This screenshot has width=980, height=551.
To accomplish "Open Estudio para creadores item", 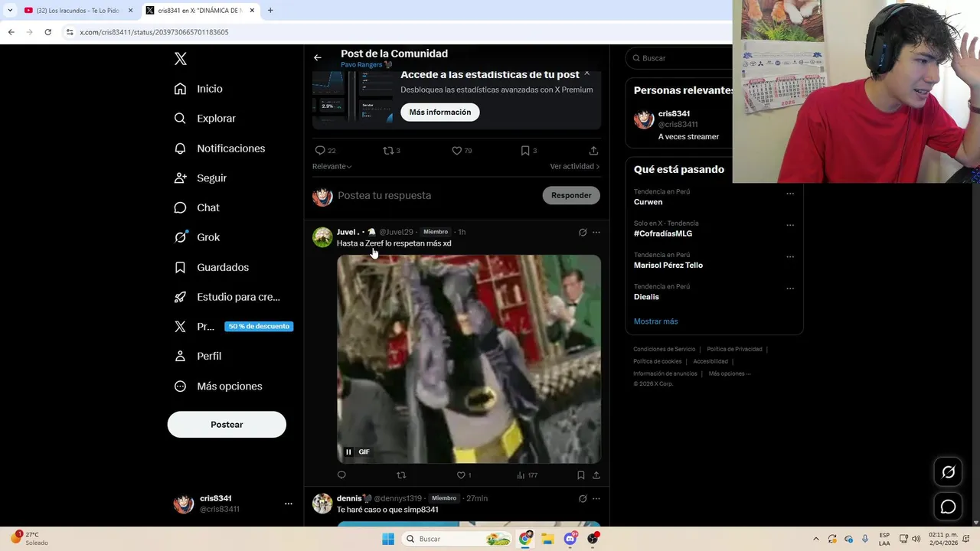I will coord(227,297).
